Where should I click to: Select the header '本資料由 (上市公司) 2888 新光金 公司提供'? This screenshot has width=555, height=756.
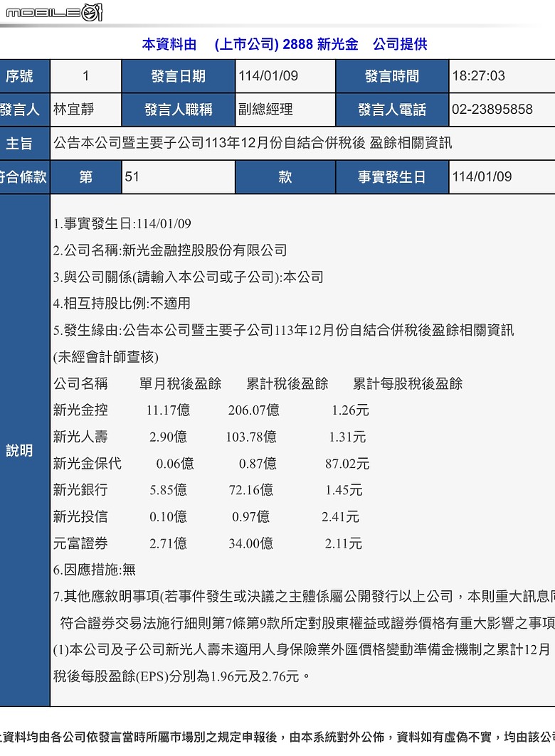pos(285,44)
